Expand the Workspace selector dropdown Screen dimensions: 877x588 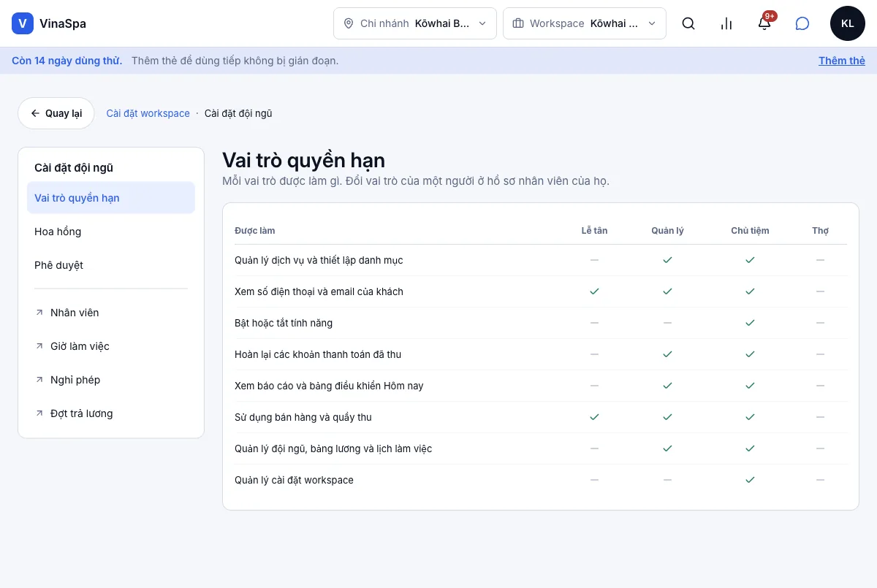[585, 23]
